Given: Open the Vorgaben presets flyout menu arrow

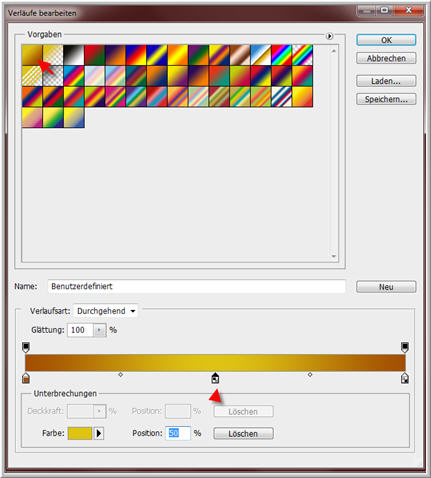Looking at the screenshot, I should click(x=329, y=36).
